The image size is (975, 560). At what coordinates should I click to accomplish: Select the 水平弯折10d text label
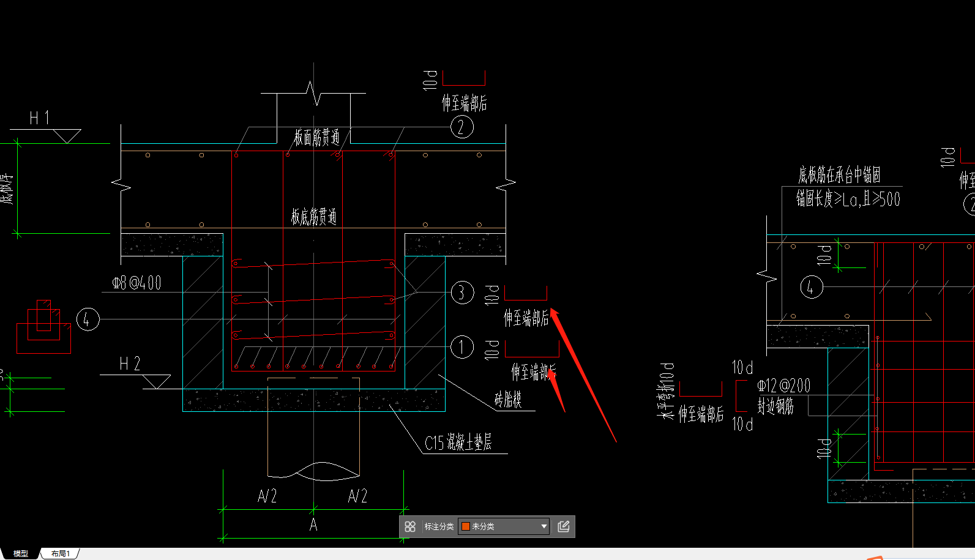point(666,390)
